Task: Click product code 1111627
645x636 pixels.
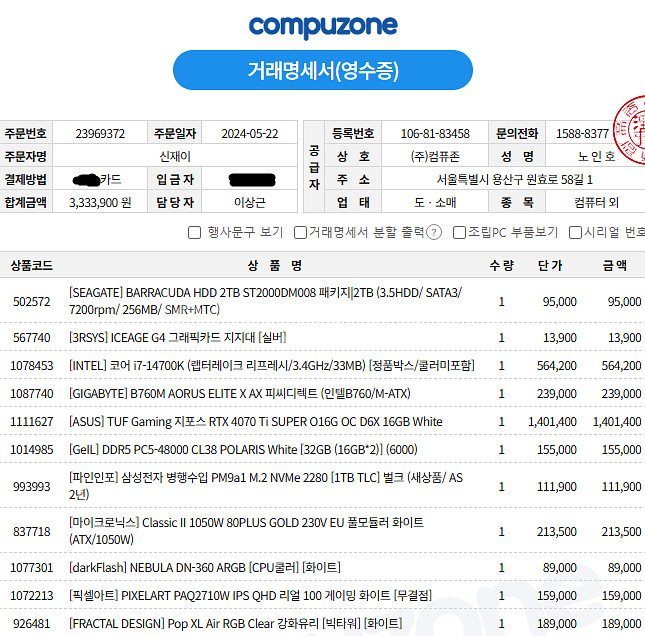Action: pos(32,422)
